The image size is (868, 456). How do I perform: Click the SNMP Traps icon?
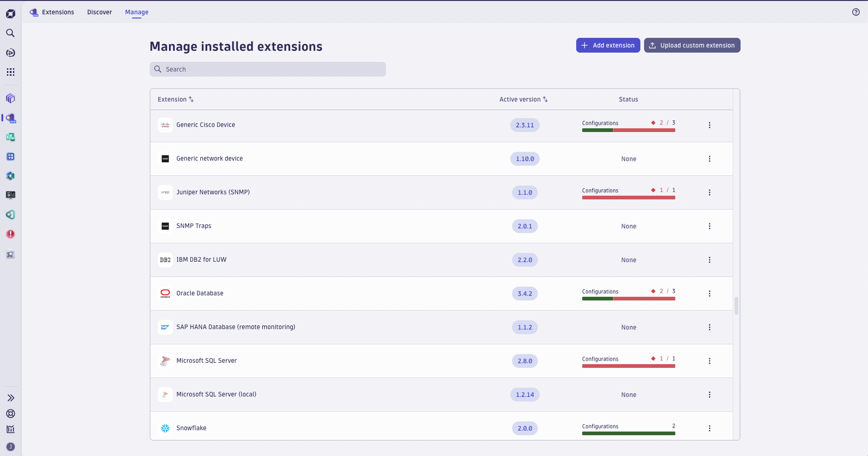coord(165,226)
